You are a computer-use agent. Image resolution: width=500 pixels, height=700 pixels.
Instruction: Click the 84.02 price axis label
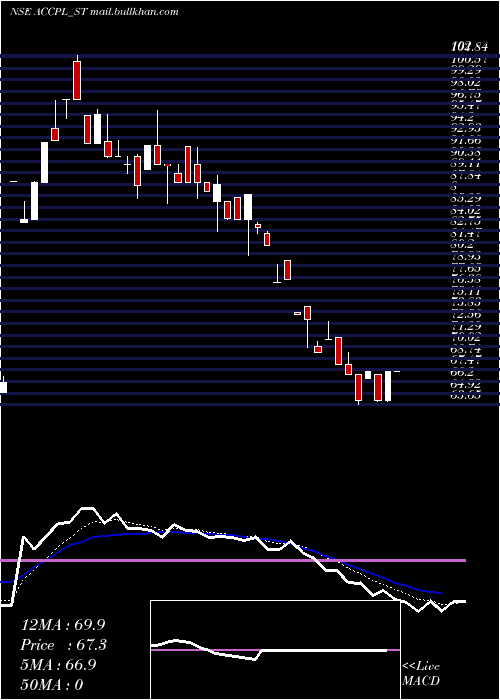[467, 209]
